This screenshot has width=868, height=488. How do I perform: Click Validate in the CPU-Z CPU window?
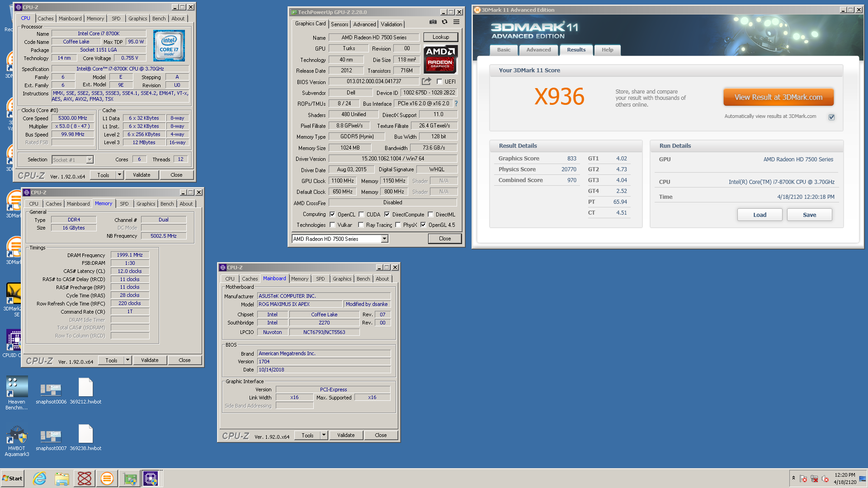[x=142, y=175]
